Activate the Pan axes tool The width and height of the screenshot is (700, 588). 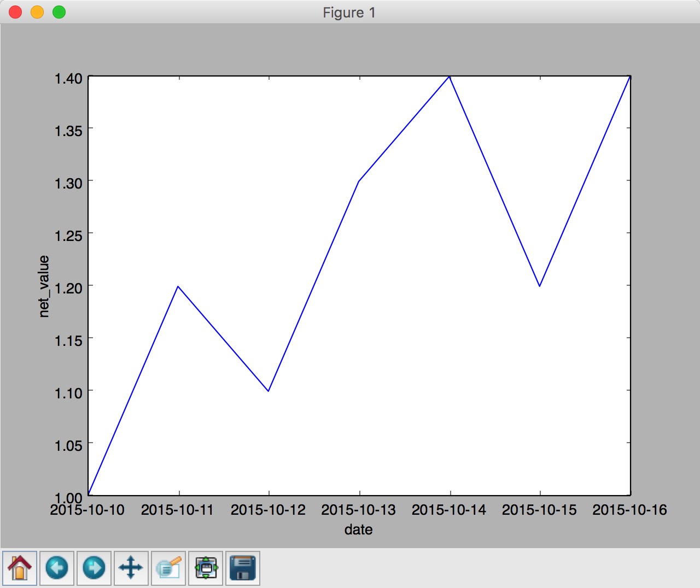tap(131, 568)
